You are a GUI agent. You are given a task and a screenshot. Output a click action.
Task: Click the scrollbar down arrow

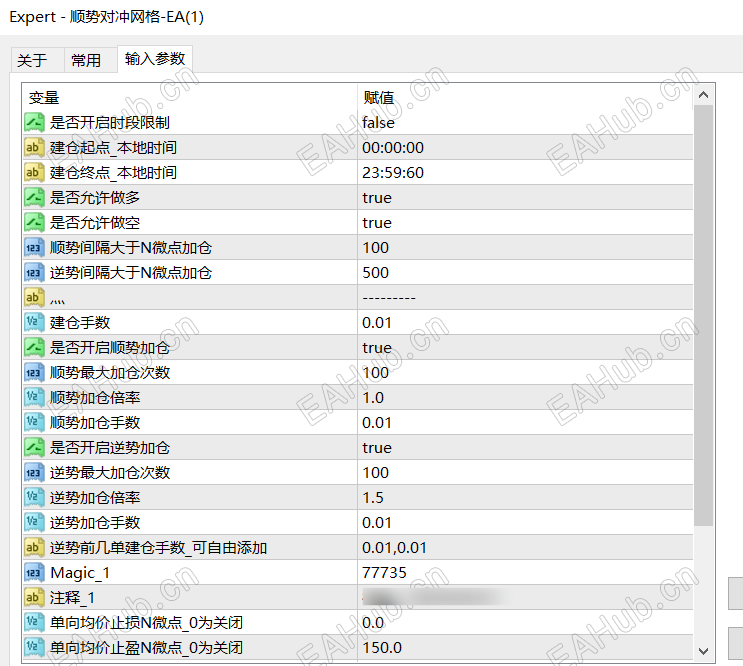point(704,651)
